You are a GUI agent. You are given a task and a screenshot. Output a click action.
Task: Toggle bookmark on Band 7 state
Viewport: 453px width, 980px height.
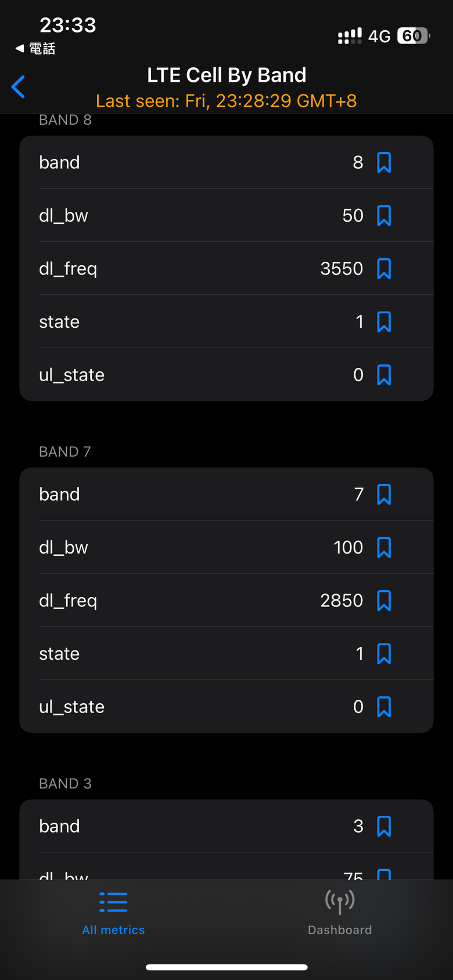[x=384, y=654]
